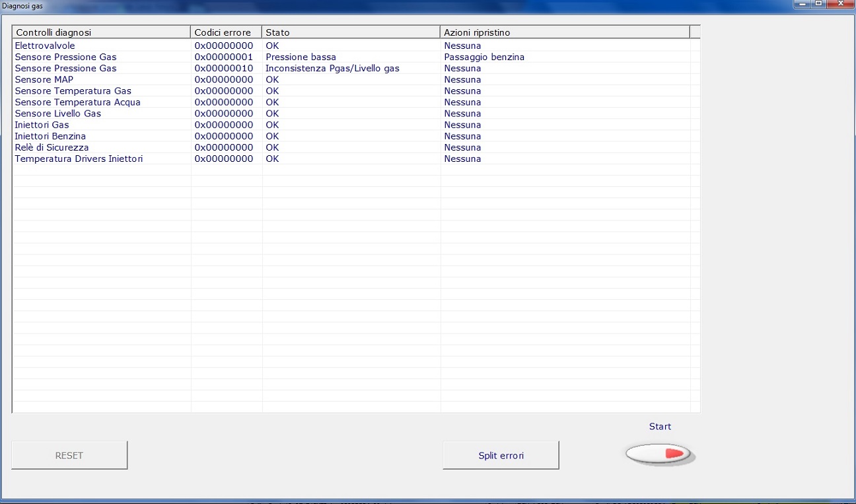Click the Split errori button
This screenshot has height=504, width=856.
click(501, 455)
